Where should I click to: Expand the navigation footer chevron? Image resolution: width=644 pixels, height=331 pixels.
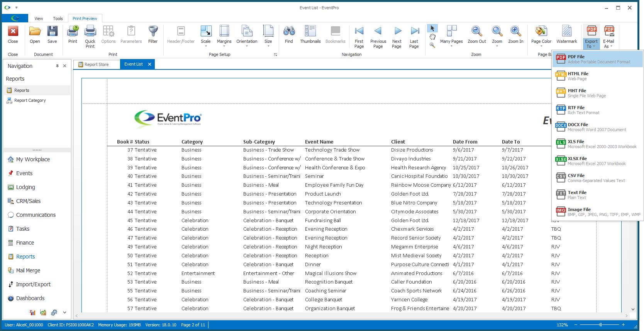coord(64,312)
